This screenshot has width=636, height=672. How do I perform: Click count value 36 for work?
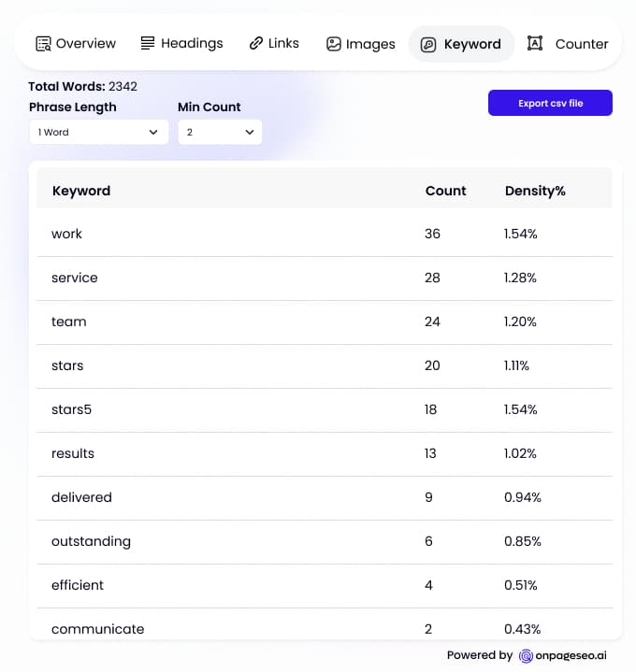(432, 234)
